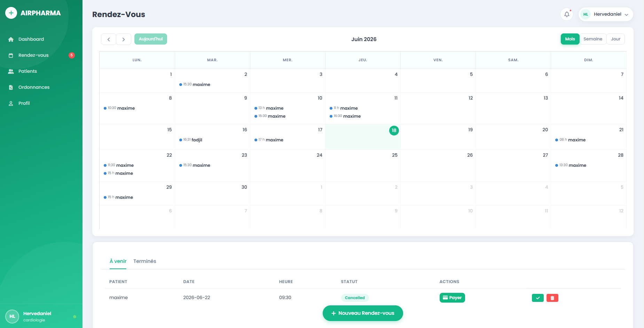Expand the Hervedaniel user dropdown
This screenshot has height=328, width=644.
tap(606, 14)
